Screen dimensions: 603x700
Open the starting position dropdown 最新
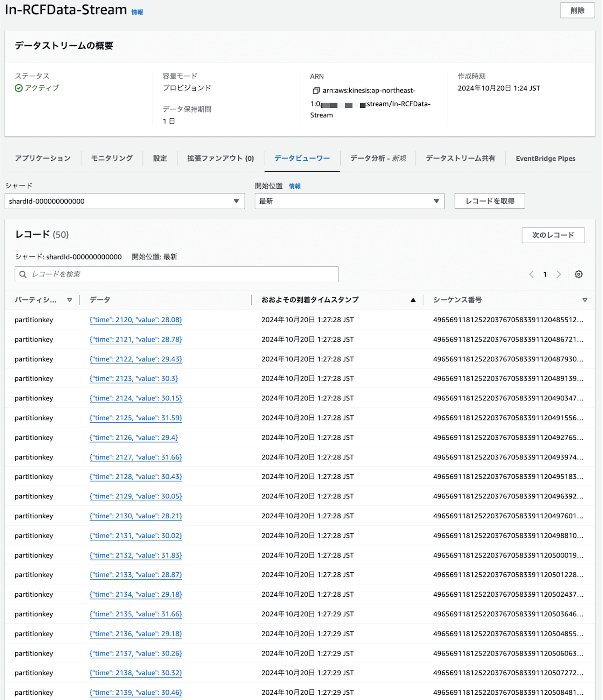[350, 202]
